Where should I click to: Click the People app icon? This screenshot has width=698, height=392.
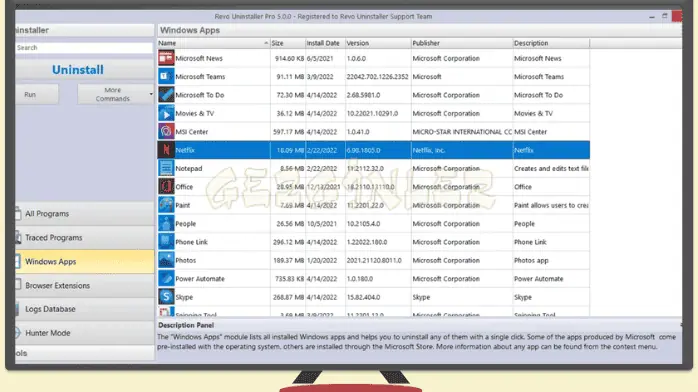(166, 223)
